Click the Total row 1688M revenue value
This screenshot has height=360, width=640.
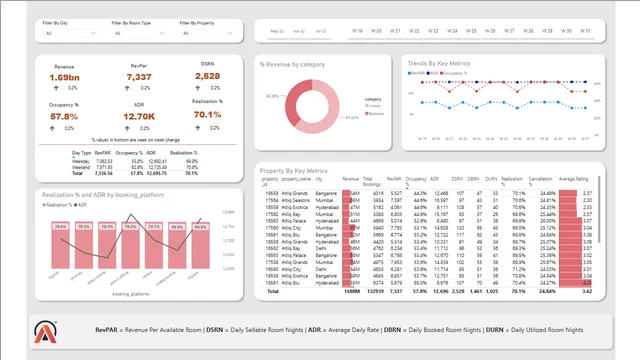pos(352,291)
